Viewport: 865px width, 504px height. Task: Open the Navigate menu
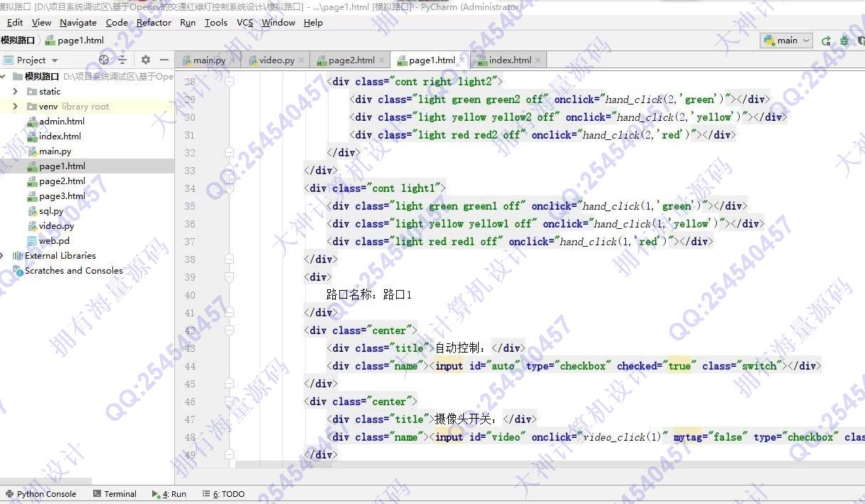coord(78,23)
